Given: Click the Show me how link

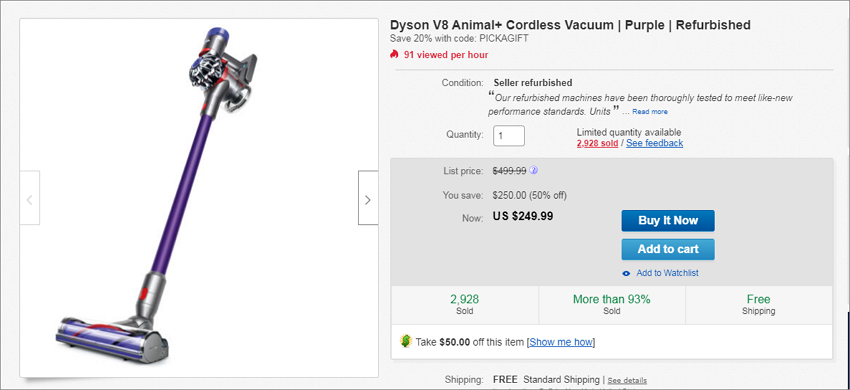Looking at the screenshot, I should 562,342.
